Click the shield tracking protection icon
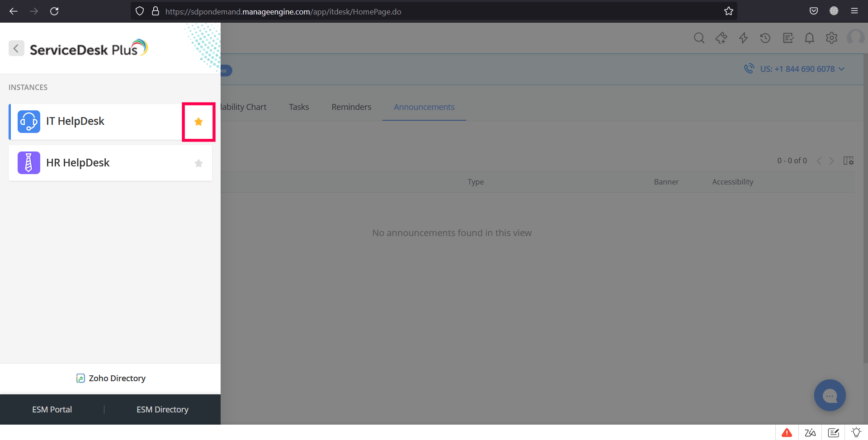Image resolution: width=868 pixels, height=440 pixels. coord(140,11)
